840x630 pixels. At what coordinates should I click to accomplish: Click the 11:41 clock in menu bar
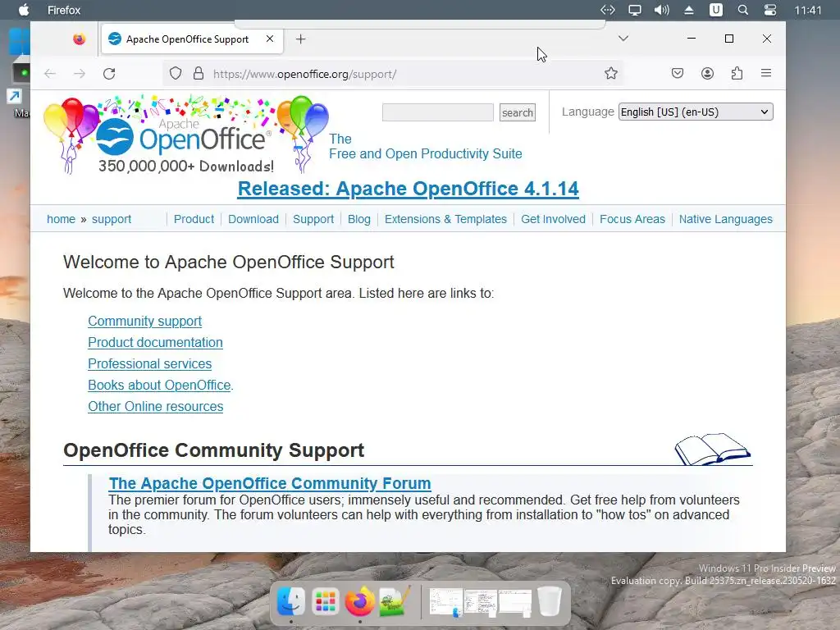tap(808, 10)
